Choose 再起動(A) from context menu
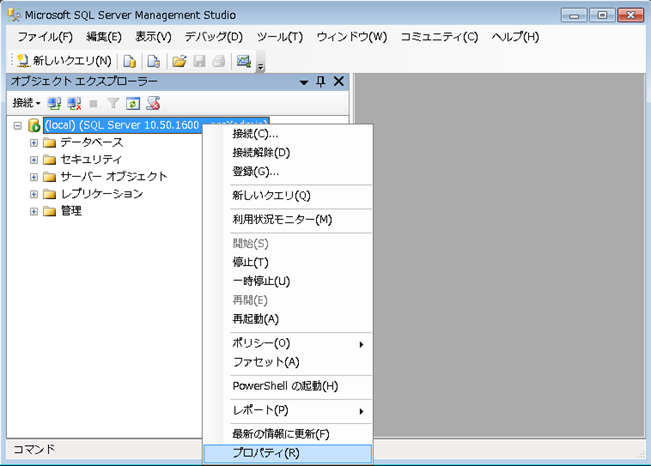 point(288,319)
